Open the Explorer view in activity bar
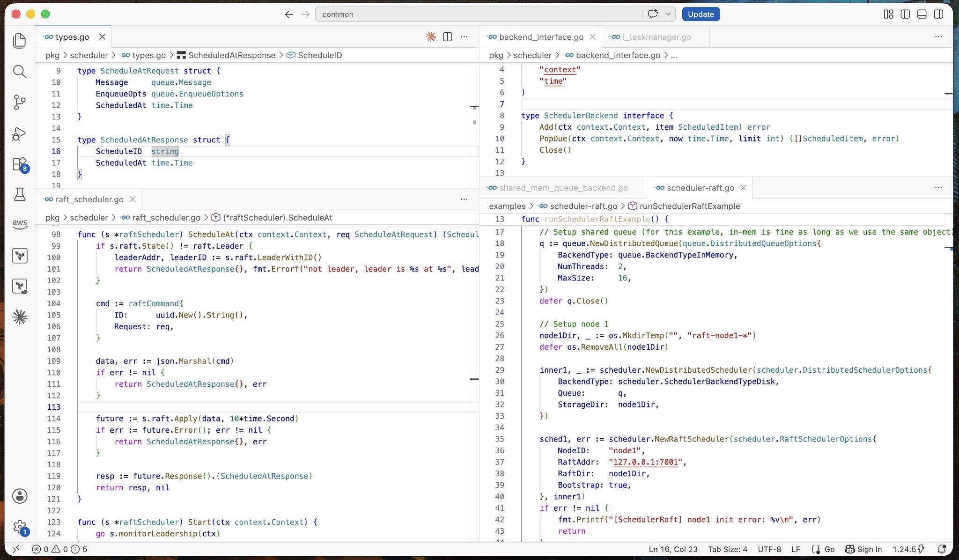 pos(20,41)
